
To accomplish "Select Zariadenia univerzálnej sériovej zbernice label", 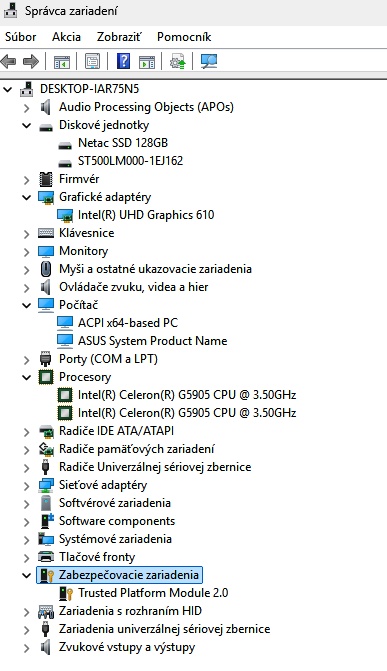I will point(165,629).
